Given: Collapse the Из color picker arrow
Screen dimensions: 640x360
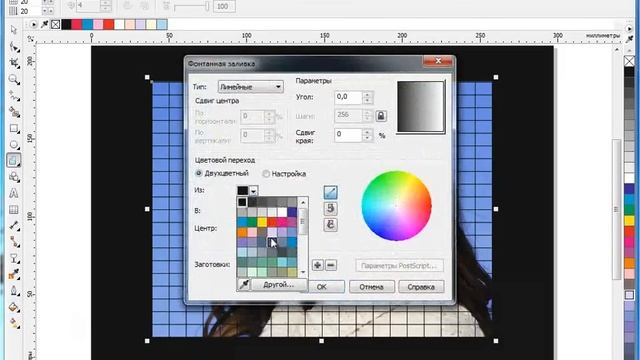Looking at the screenshot, I should click(x=253, y=191).
